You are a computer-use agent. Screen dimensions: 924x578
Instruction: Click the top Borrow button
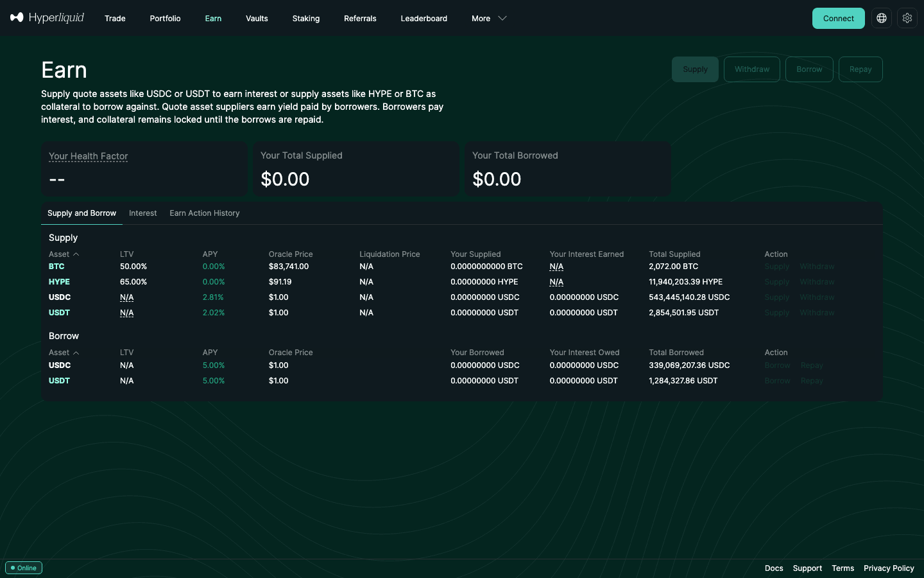(809, 69)
